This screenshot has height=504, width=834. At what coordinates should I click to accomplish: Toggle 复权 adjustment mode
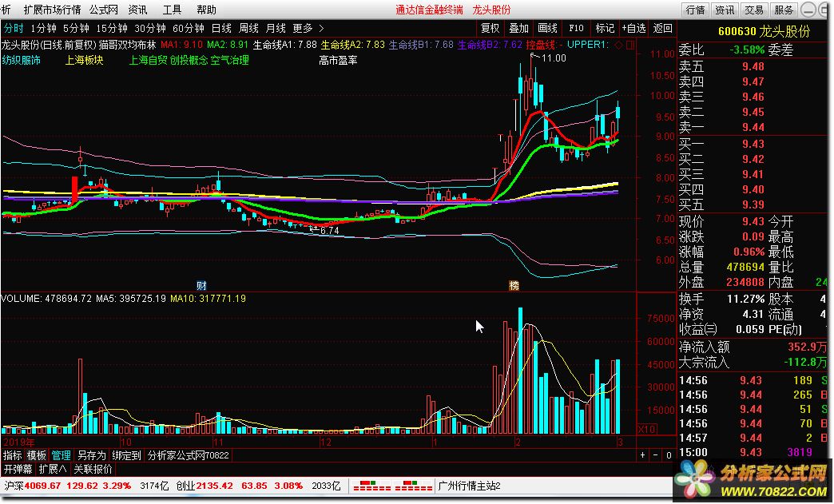pyautogui.click(x=490, y=28)
